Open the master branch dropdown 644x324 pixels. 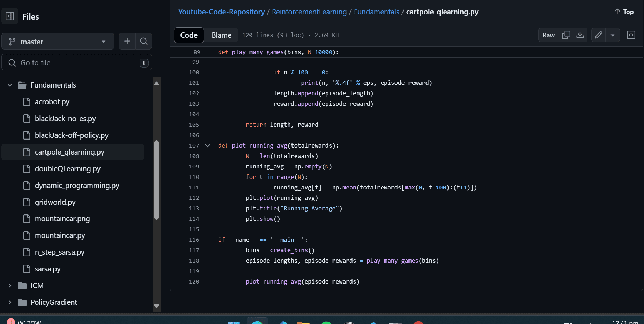click(x=58, y=42)
